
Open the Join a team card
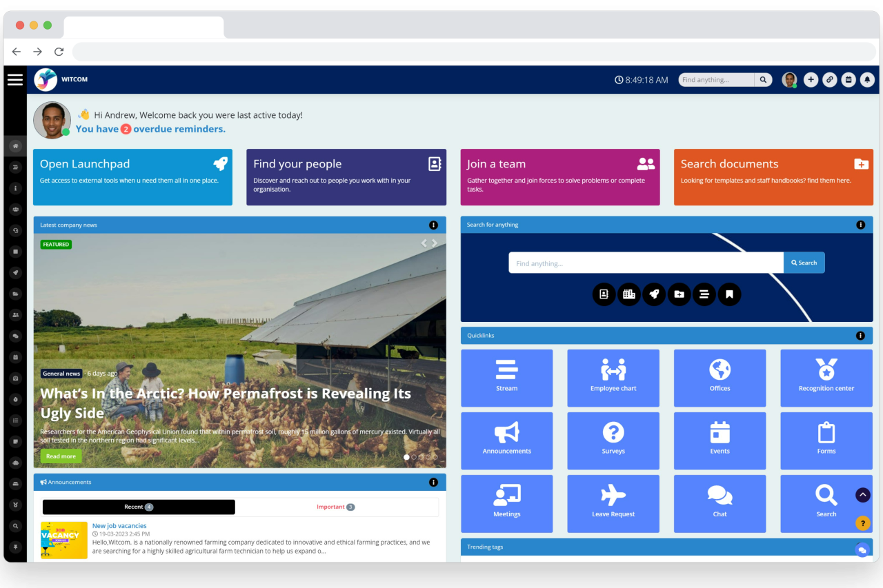coord(559,177)
